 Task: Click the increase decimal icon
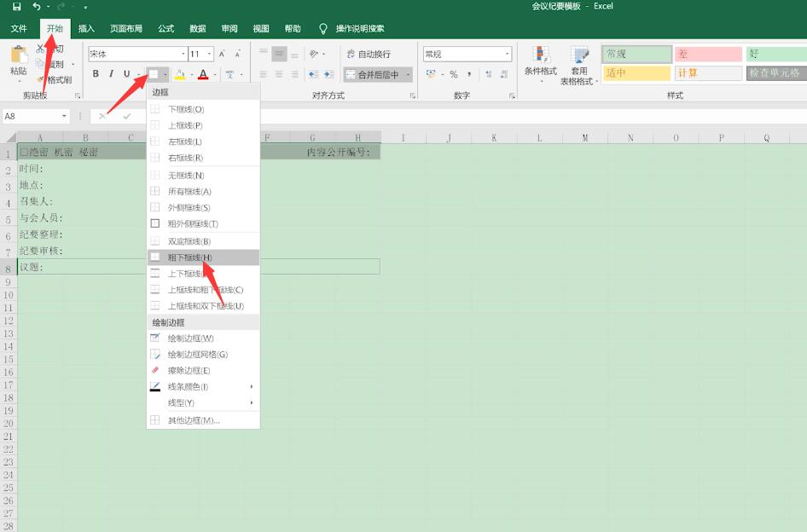tap(489, 75)
